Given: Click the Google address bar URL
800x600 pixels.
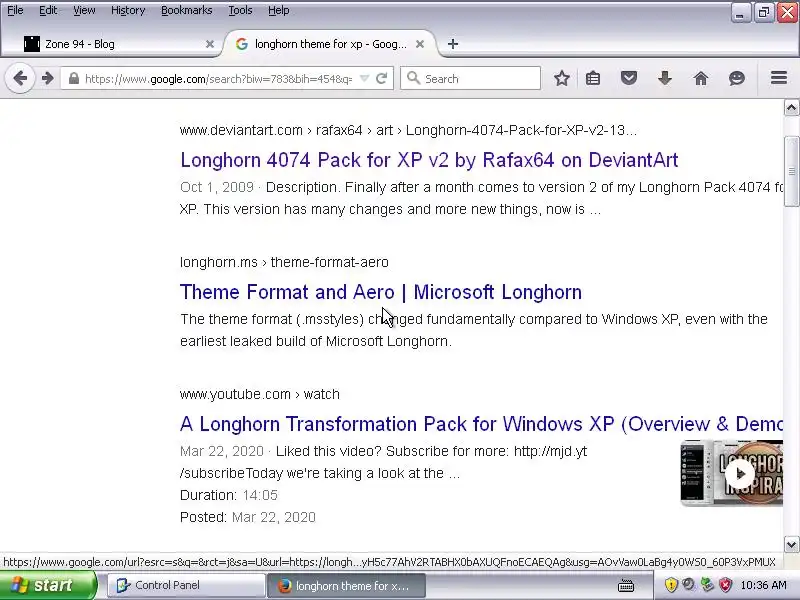Looking at the screenshot, I should [218, 79].
